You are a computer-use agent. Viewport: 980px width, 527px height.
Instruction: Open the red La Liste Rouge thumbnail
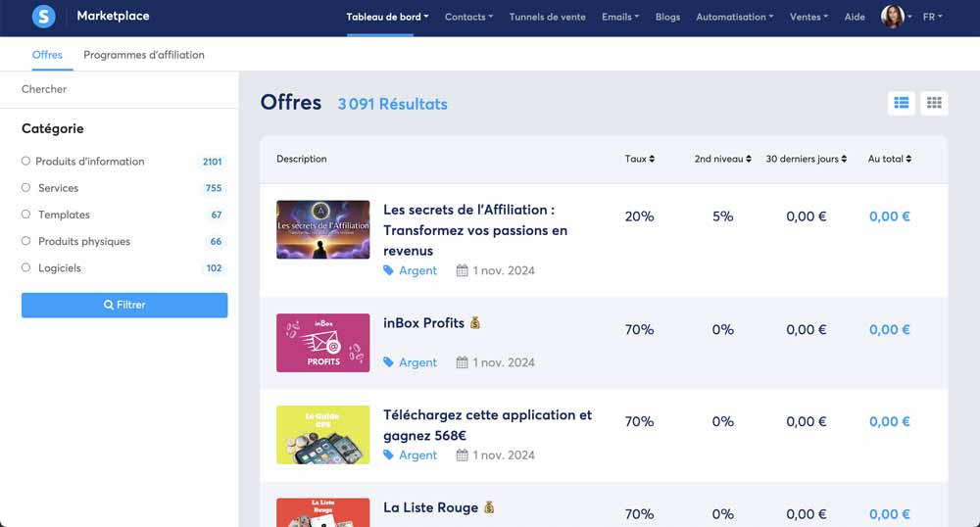323,512
